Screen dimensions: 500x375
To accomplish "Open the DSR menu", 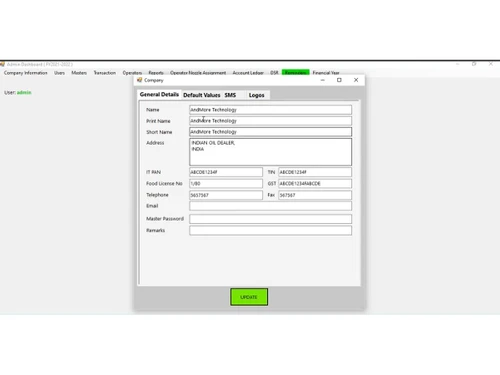I will pyautogui.click(x=274, y=73).
